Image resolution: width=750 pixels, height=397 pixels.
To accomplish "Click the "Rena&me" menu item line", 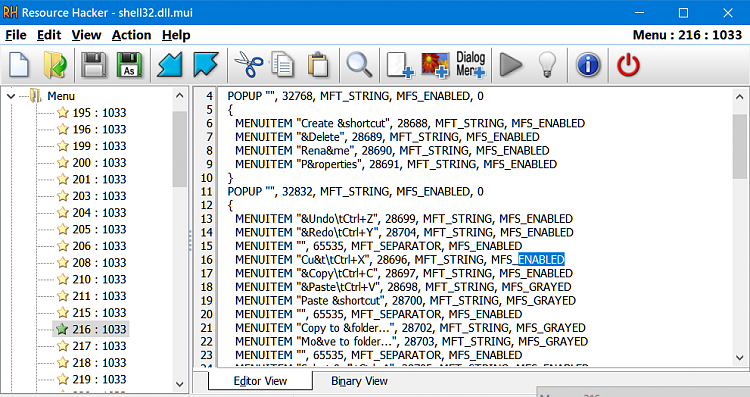I will 392,151.
